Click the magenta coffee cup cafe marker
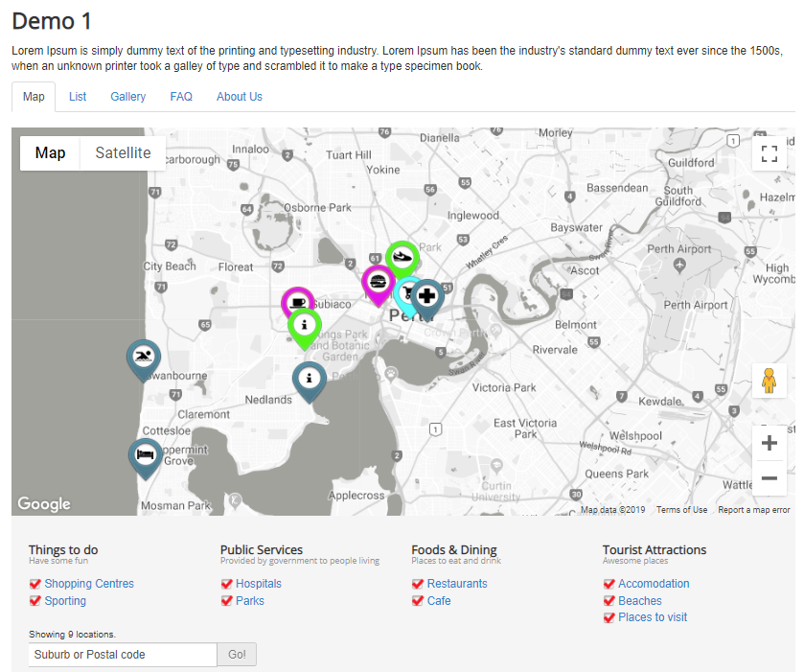 (x=296, y=302)
